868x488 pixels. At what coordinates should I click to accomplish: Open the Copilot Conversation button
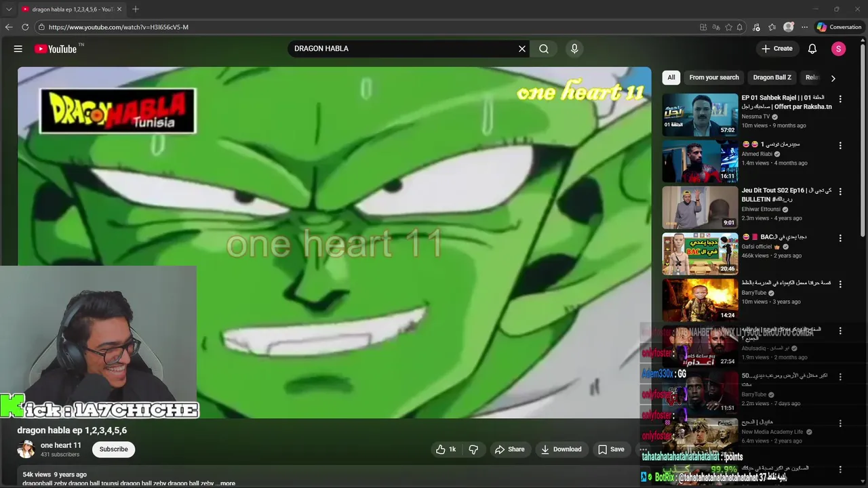pyautogui.click(x=840, y=27)
